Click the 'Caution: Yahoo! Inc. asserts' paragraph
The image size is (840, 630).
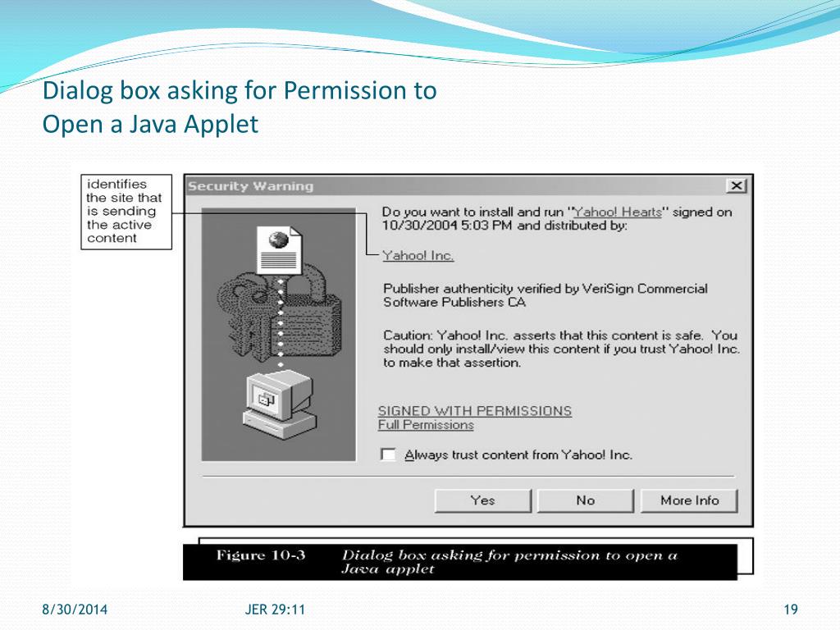561,349
